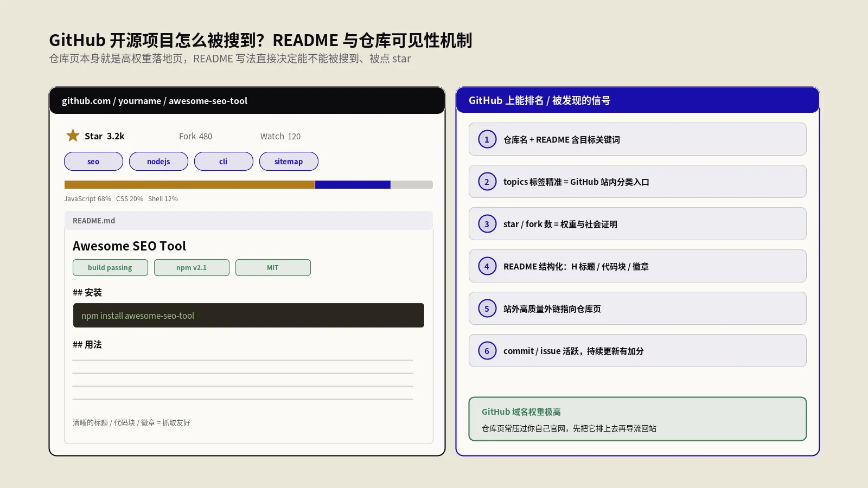
Task: Select the nodejs topic tag
Action: pyautogui.click(x=158, y=162)
